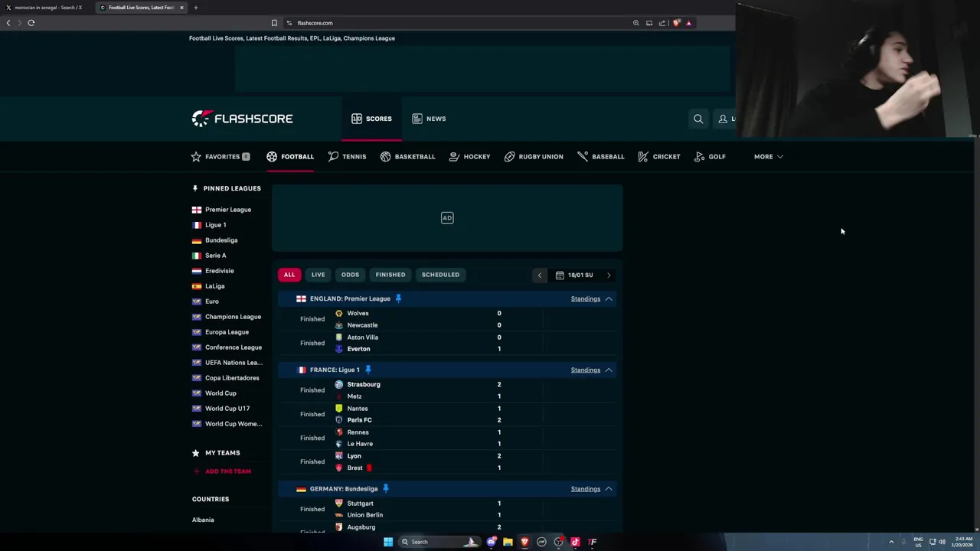The height and width of the screenshot is (551, 980).
Task: Open Ligue 1 Standings link
Action: [586, 370]
